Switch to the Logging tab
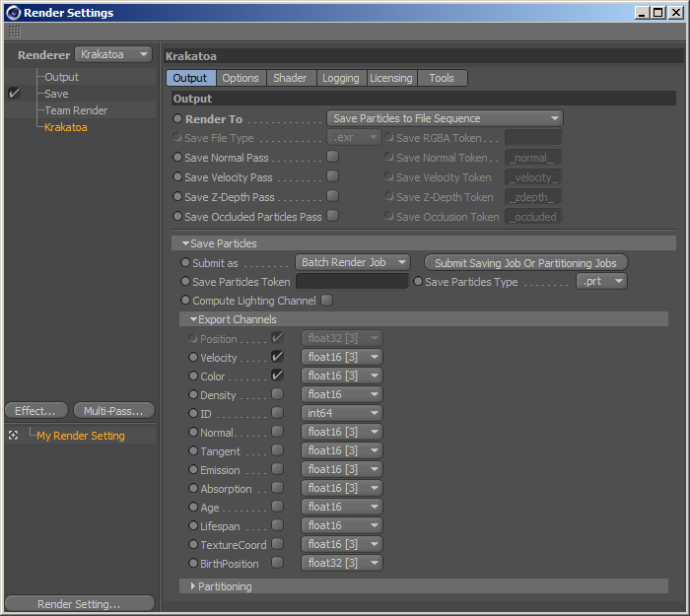 341,78
